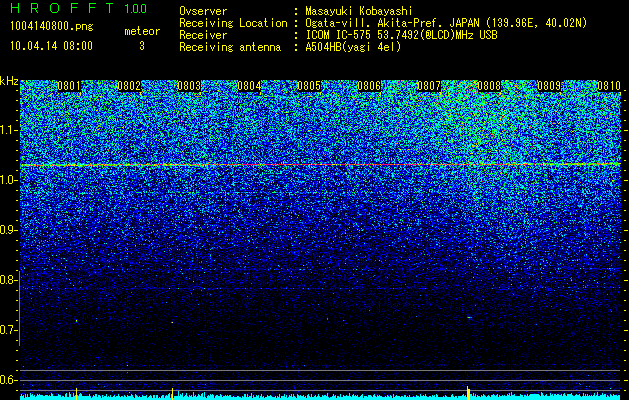Click the 1.0 frequency axis label
The image size is (629, 400).
coord(7,180)
